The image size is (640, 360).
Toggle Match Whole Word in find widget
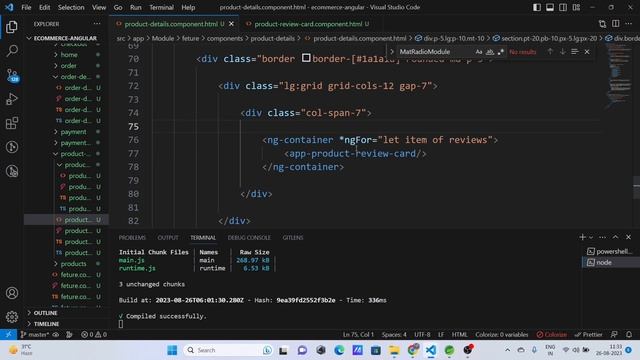(x=490, y=52)
